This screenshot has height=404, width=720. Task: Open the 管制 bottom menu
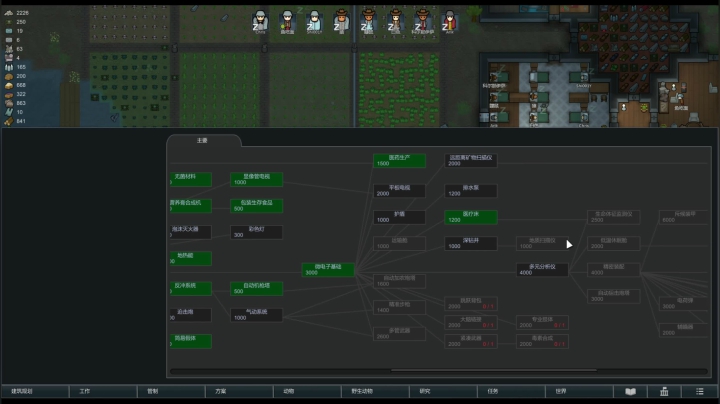coord(171,391)
